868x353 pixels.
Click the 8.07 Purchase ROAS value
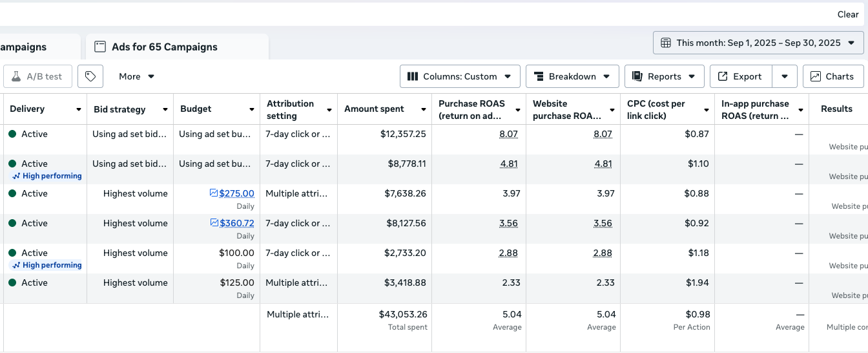click(508, 134)
